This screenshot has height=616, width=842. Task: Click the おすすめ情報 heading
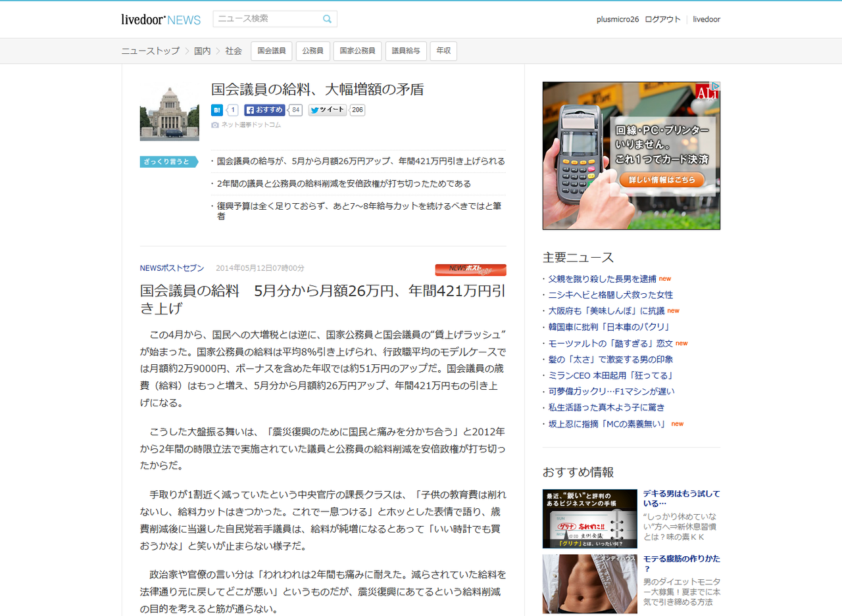coord(578,472)
